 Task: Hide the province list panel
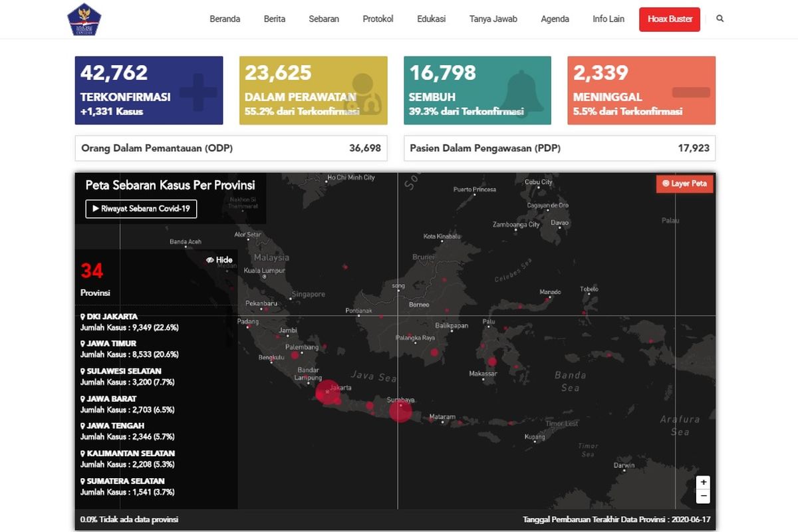point(219,260)
